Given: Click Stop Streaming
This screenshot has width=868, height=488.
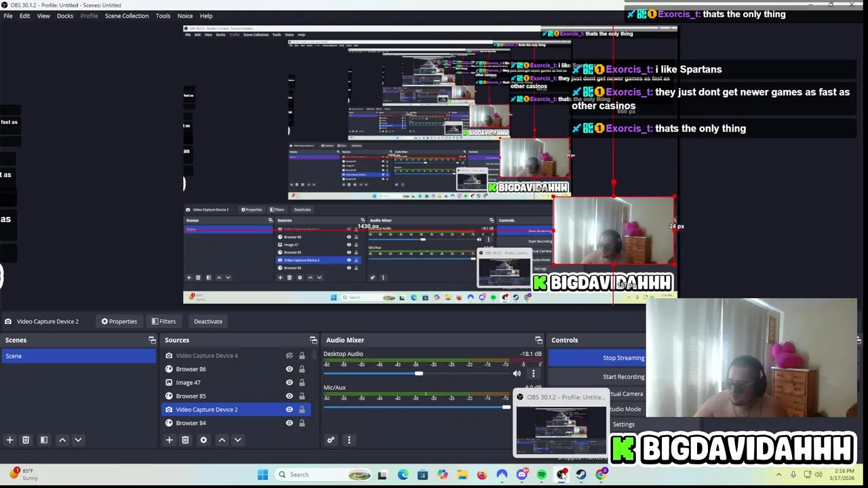Looking at the screenshot, I should (597, 358).
